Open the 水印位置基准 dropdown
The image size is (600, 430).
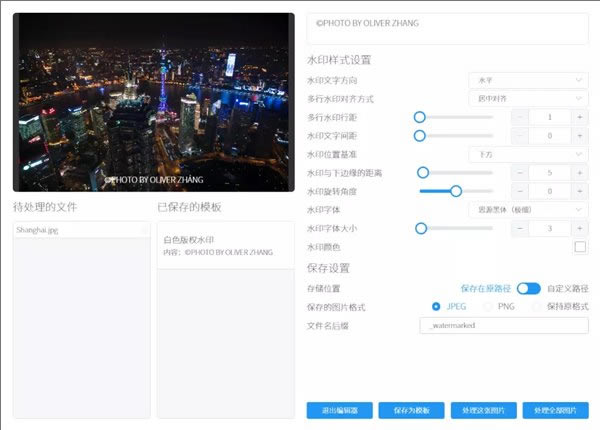528,155
